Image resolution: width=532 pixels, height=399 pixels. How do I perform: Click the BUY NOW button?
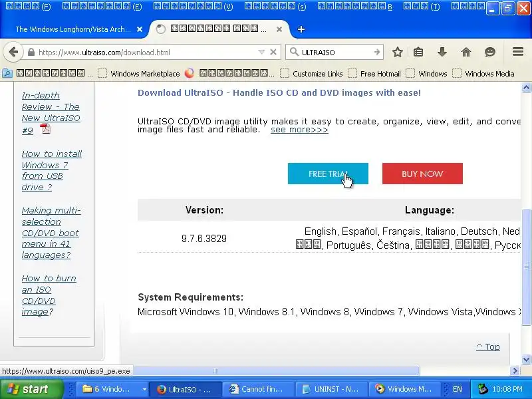(x=422, y=174)
